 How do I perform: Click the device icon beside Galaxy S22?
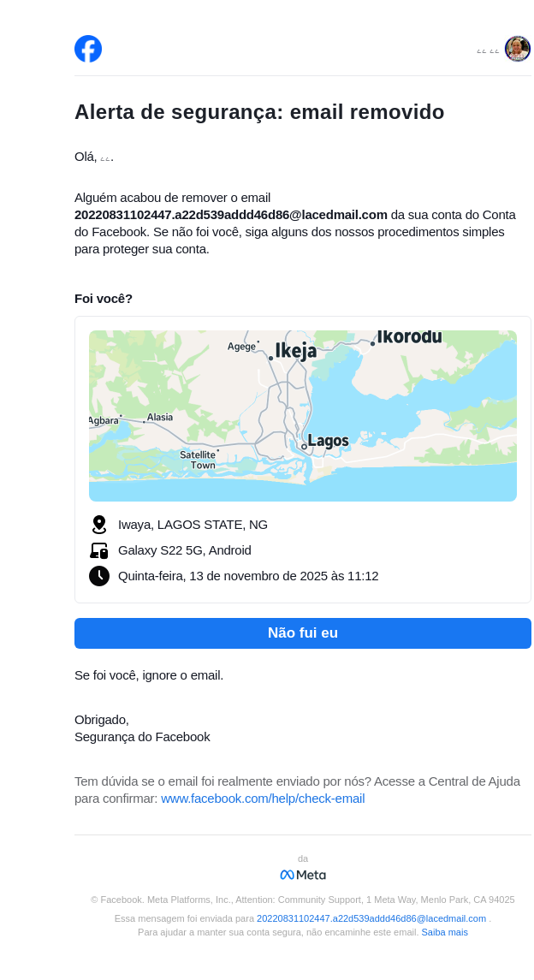point(99,550)
